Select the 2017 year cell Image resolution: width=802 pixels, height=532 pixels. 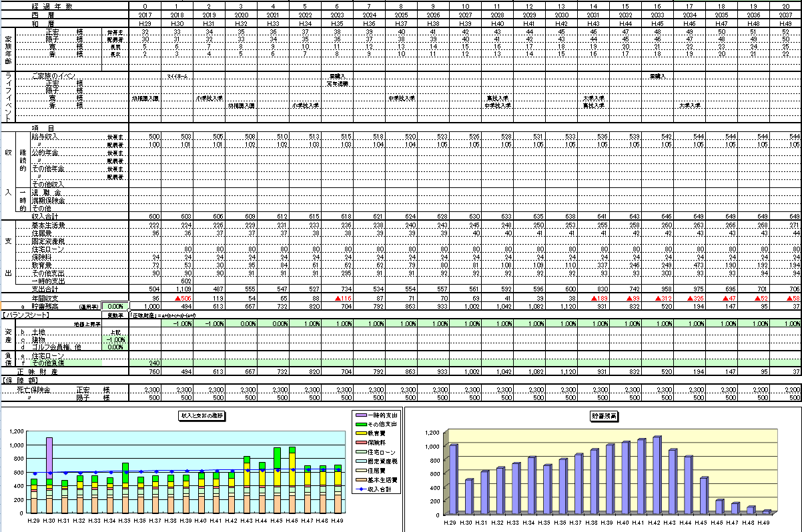(145, 13)
